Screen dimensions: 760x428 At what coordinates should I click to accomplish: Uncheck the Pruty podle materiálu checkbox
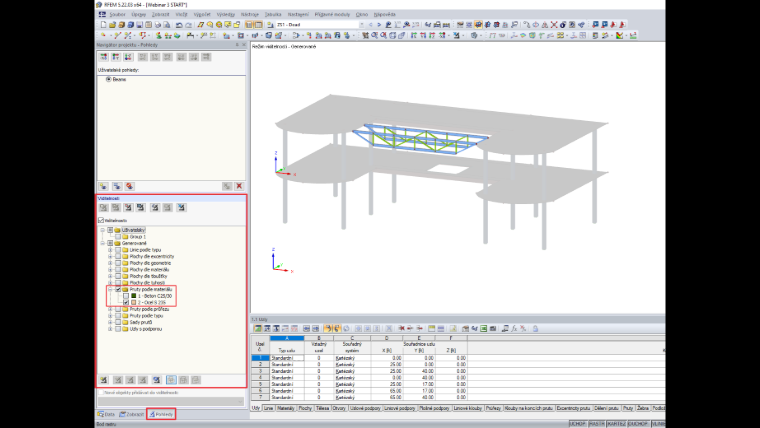118,289
